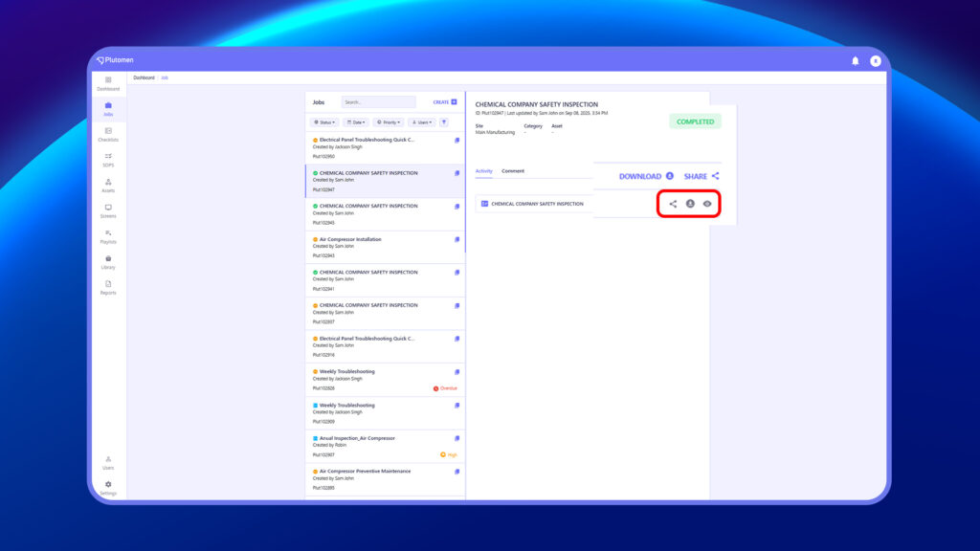Click the eye preview icon in checklist row

point(707,204)
